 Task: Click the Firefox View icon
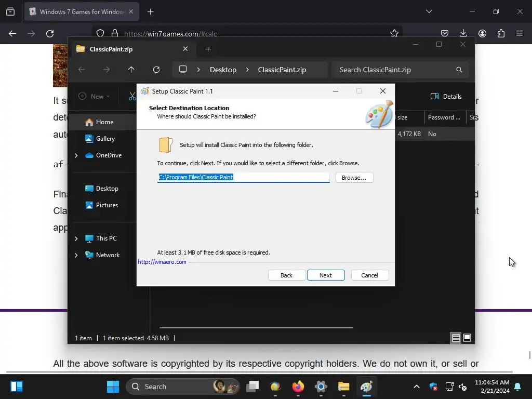coord(10,12)
